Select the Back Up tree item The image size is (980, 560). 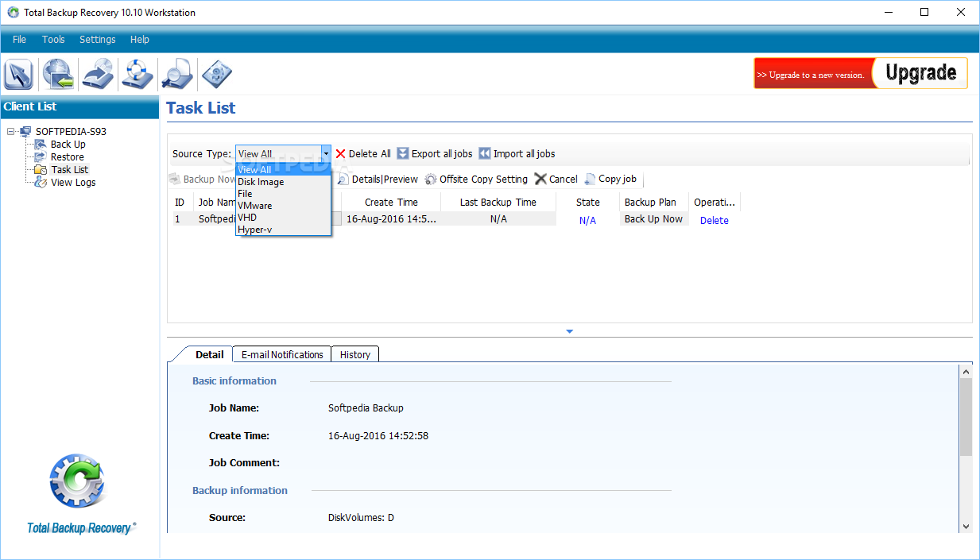(x=68, y=145)
